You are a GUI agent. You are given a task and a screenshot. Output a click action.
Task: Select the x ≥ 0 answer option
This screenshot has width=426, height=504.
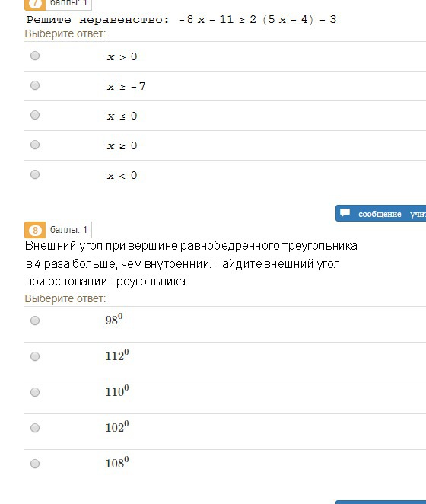(35, 145)
